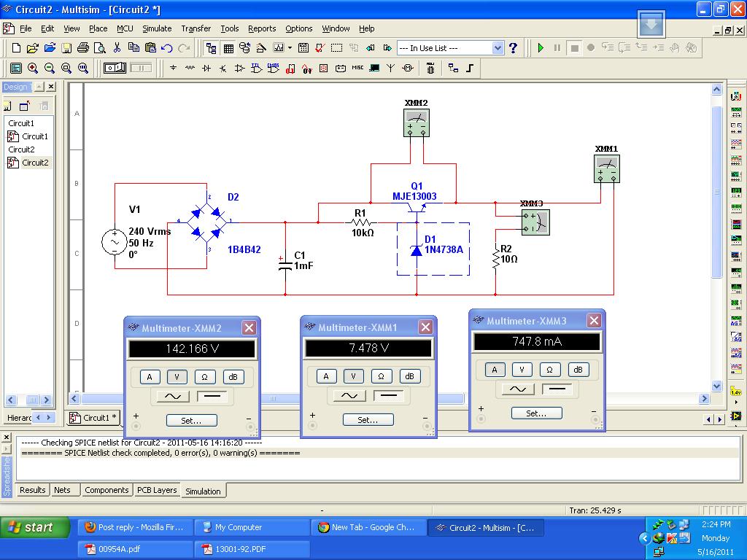The image size is (747, 560).
Task: Pick the multimeter instrument in right toolbar
Action: tap(736, 97)
